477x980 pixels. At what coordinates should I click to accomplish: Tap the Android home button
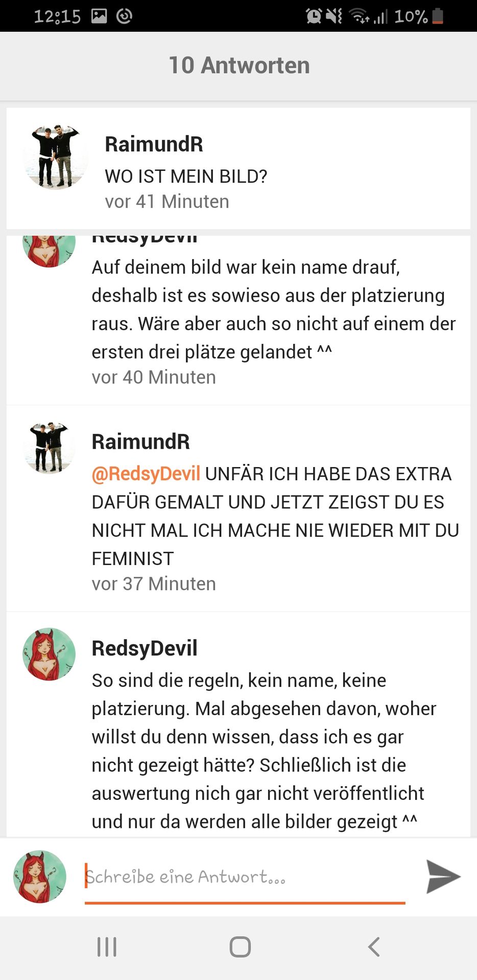[x=240, y=947]
